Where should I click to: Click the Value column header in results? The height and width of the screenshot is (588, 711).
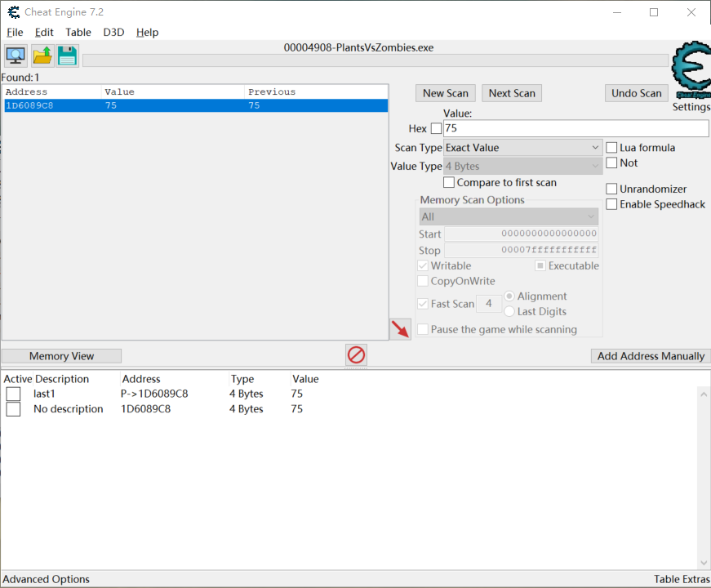click(173, 91)
